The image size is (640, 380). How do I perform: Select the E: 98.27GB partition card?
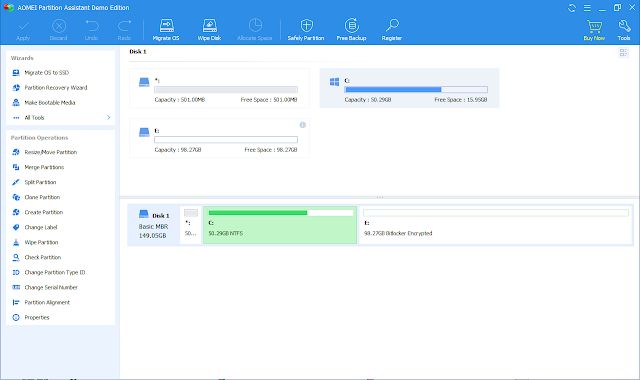coord(219,138)
